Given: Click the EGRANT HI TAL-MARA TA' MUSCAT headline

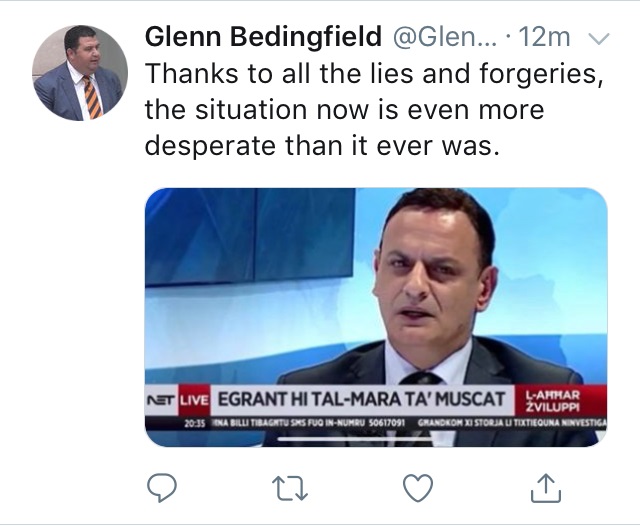Looking at the screenshot, I should coord(362,400).
